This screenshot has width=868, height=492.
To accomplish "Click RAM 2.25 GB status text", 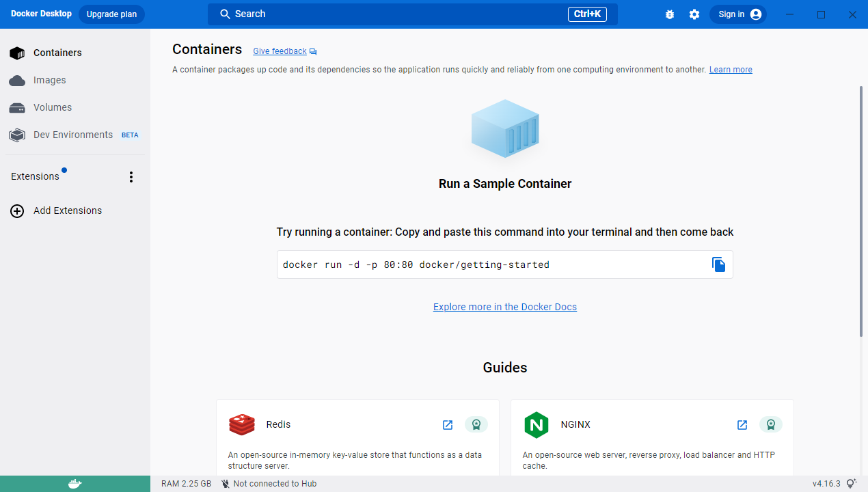I will [186, 484].
